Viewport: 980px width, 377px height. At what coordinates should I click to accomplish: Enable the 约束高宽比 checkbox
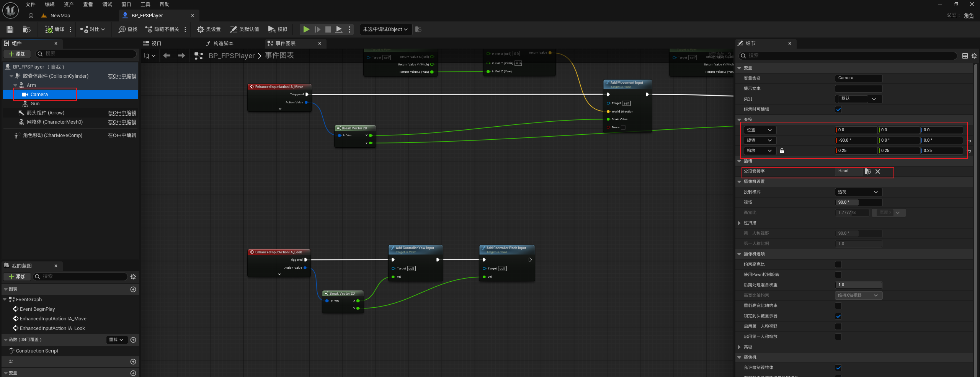pos(838,264)
